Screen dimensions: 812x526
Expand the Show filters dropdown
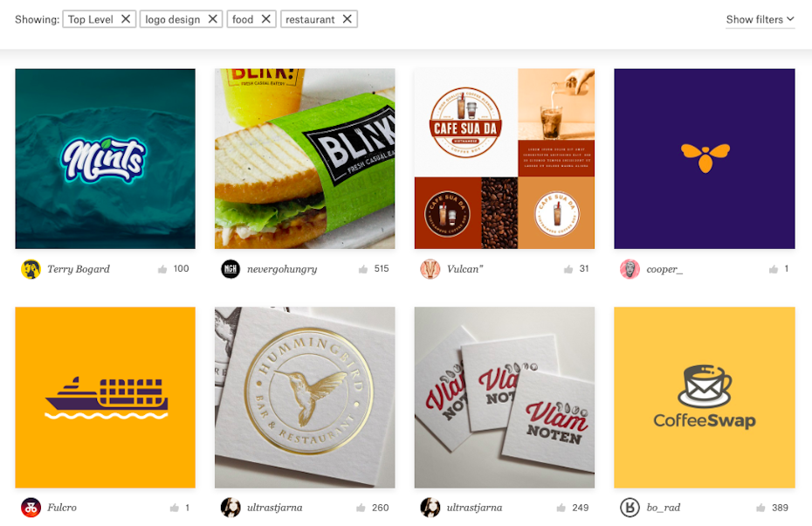760,20
